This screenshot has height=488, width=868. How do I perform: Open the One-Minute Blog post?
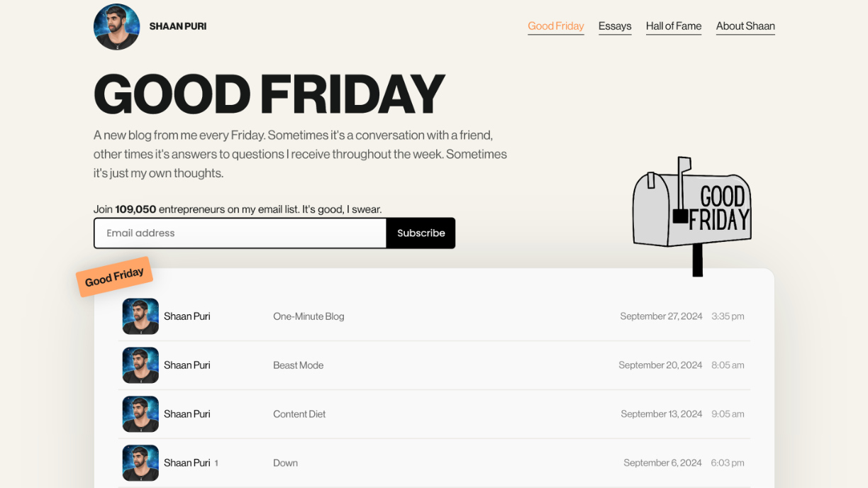click(x=308, y=316)
